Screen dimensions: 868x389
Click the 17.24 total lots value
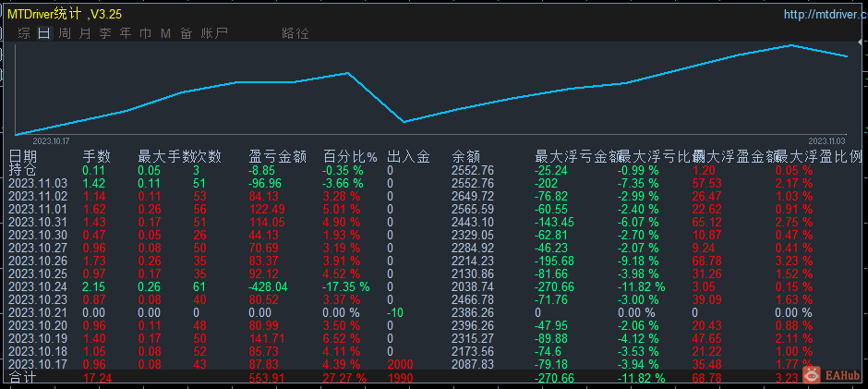pos(98,378)
